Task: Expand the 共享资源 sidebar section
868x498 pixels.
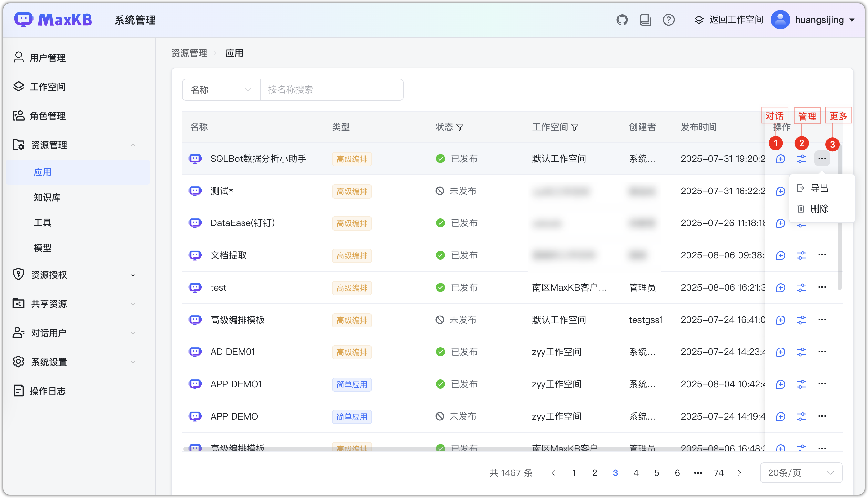Action: 133,304
